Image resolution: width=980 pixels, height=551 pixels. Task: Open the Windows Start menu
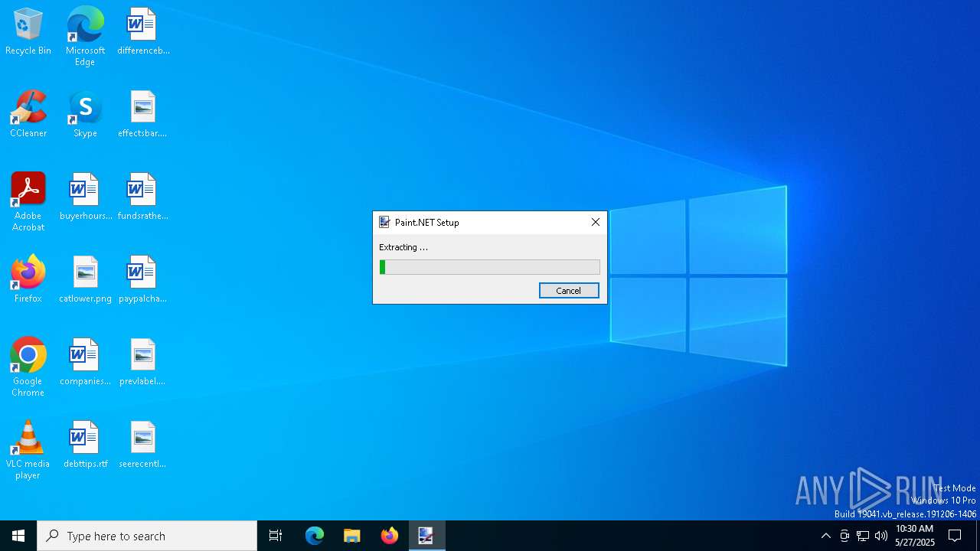click(18, 536)
